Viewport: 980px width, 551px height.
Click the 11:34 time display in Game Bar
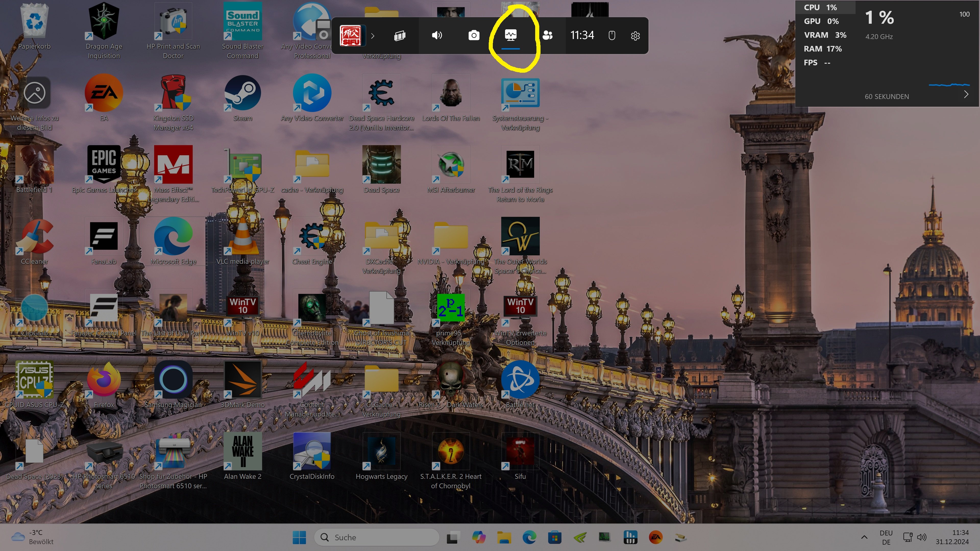582,35
